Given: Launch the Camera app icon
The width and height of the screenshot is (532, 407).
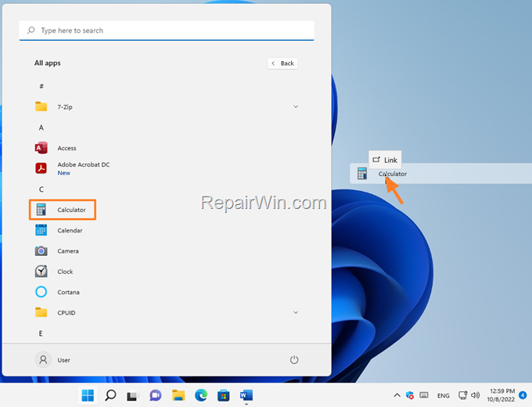Looking at the screenshot, I should [41, 251].
